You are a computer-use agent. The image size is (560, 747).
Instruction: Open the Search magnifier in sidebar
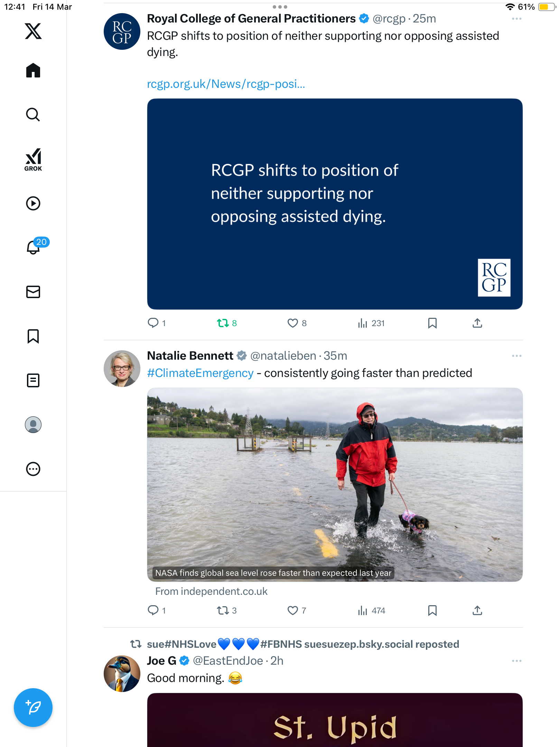[33, 115]
